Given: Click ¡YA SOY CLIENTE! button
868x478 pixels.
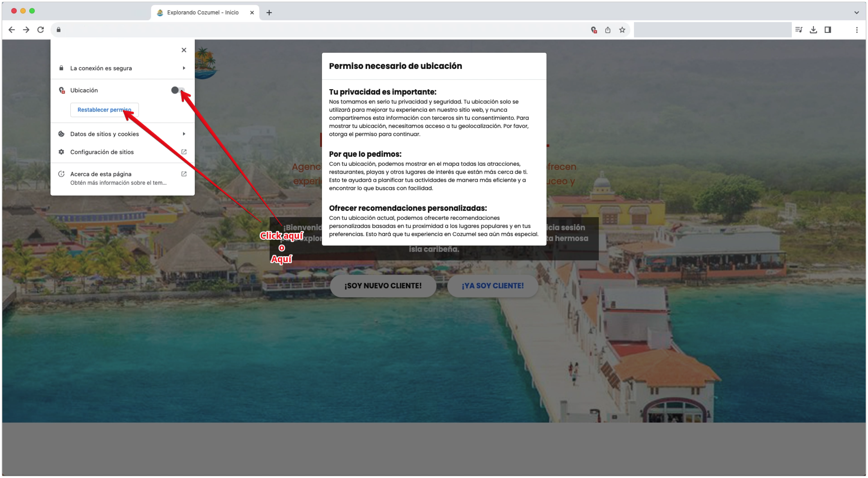Looking at the screenshot, I should click(492, 286).
